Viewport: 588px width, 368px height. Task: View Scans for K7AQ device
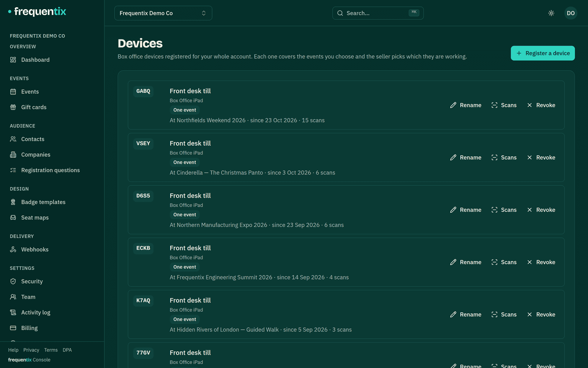pos(504,314)
